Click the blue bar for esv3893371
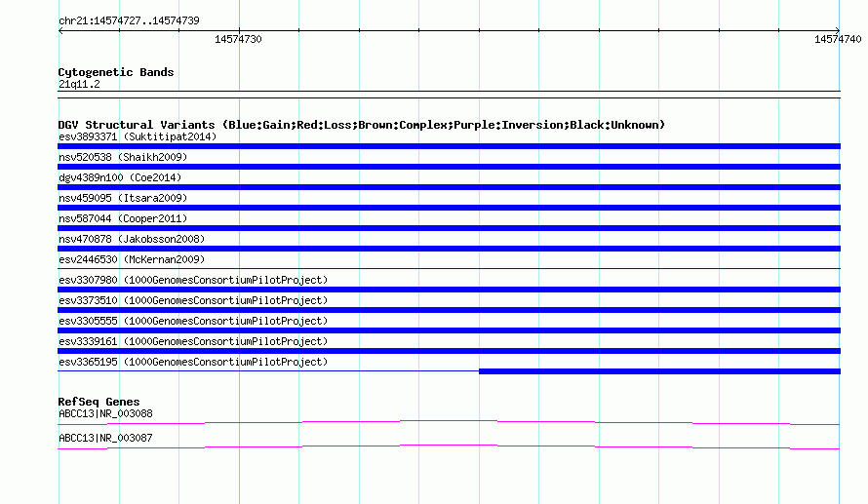 [449, 146]
